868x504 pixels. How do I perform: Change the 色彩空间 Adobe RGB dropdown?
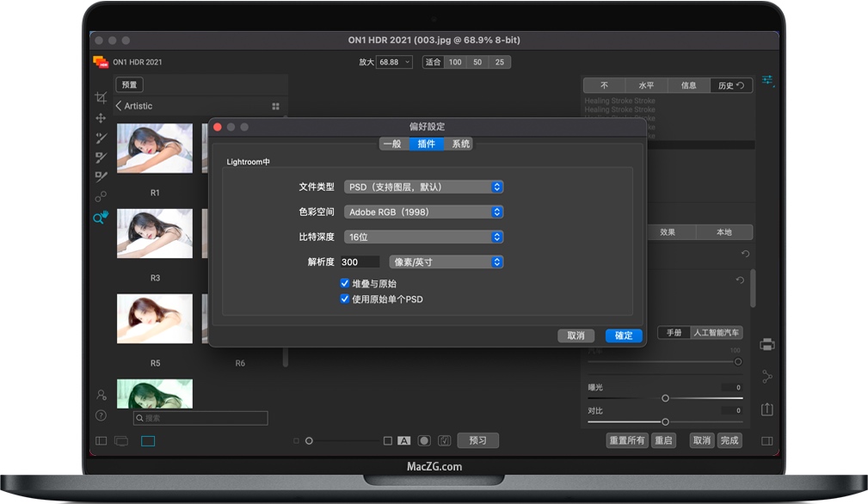(x=423, y=212)
